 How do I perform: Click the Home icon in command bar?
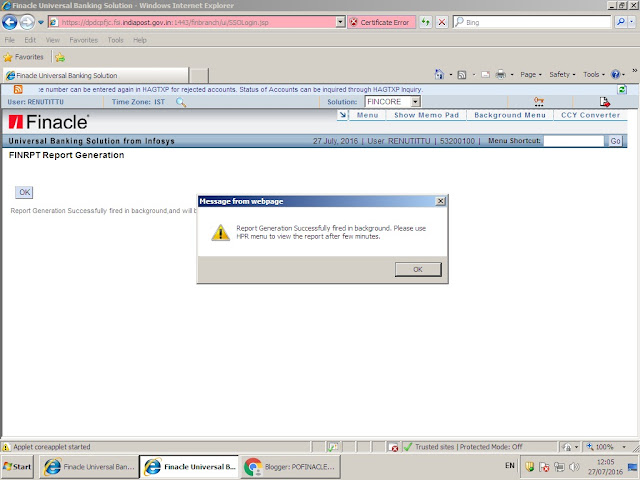tap(439, 74)
